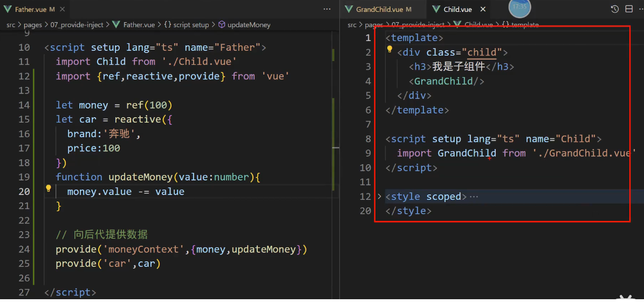The height and width of the screenshot is (303, 644).
Task: Open the updateMoney breadcrumb symbol
Action: tap(244, 25)
